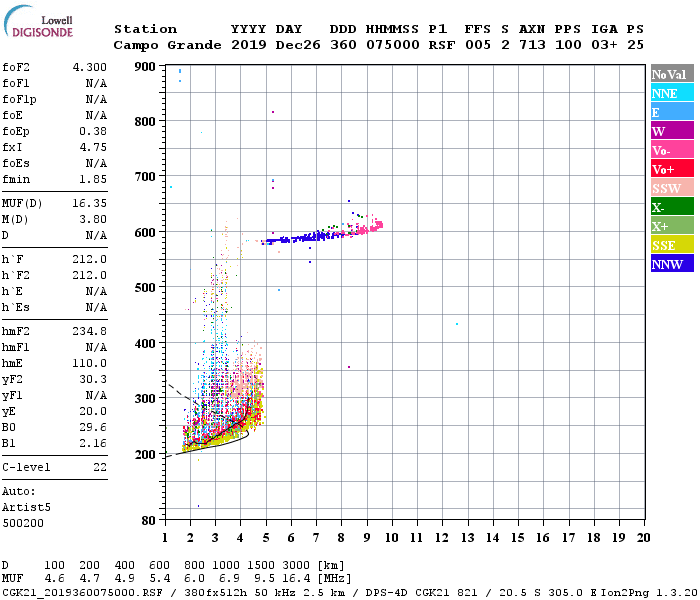Viewport: 700px width, 600px height.
Task: Click the D 3000 km table value
Action: tap(296, 565)
